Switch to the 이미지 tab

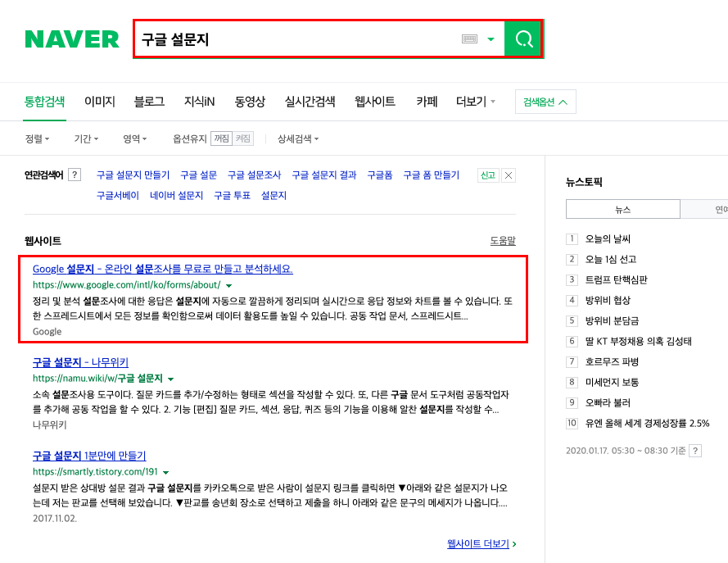99,102
